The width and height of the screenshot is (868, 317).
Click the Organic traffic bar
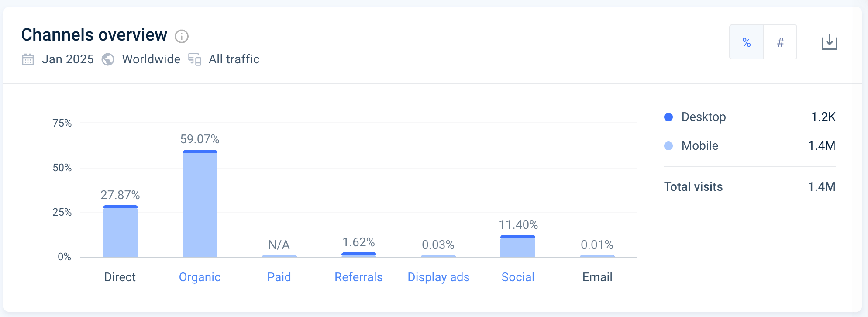click(200, 203)
